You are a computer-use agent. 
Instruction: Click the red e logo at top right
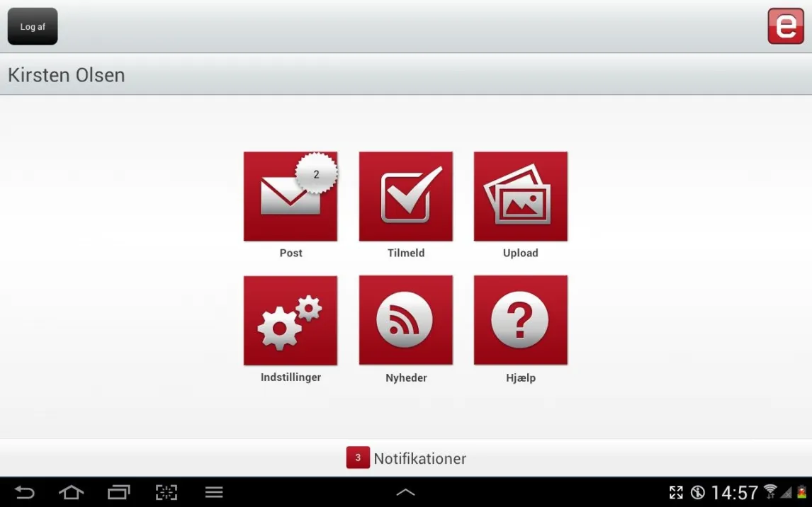785,27
